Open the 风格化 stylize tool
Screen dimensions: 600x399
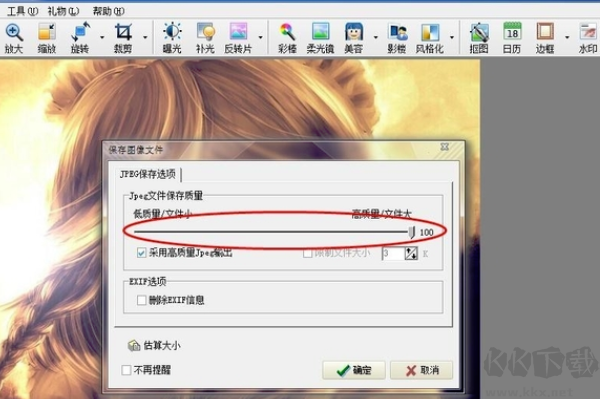(x=430, y=37)
